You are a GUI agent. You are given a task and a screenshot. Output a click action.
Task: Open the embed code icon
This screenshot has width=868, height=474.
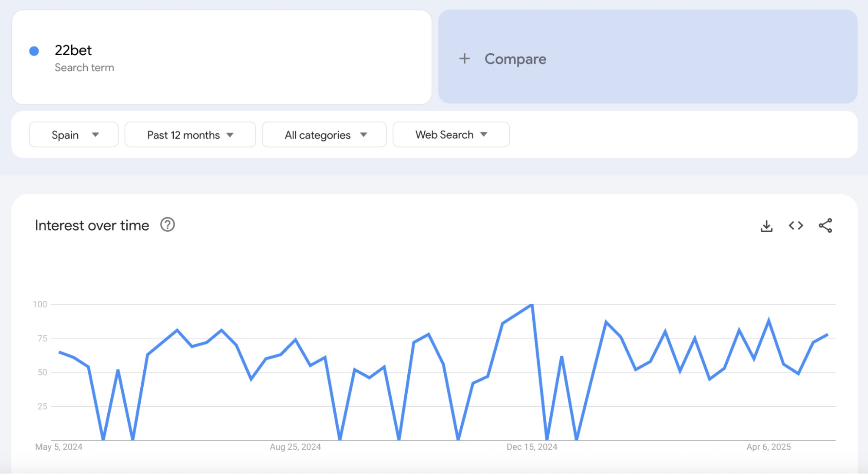tap(796, 226)
